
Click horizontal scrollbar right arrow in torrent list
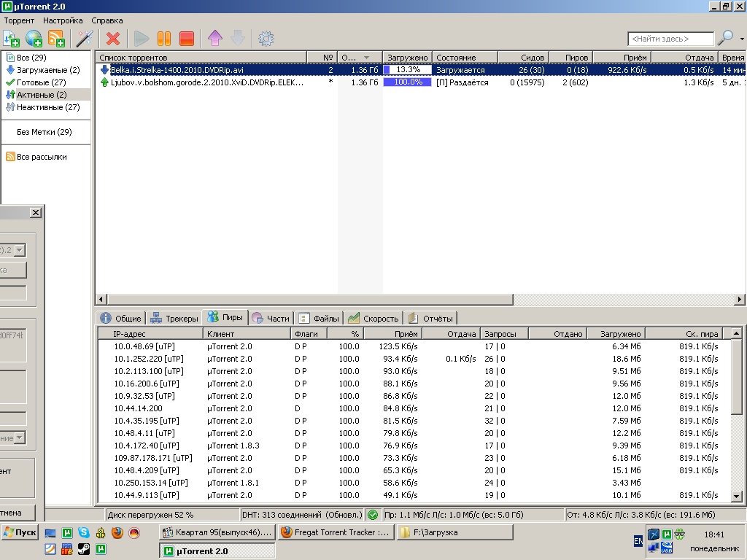(740, 300)
